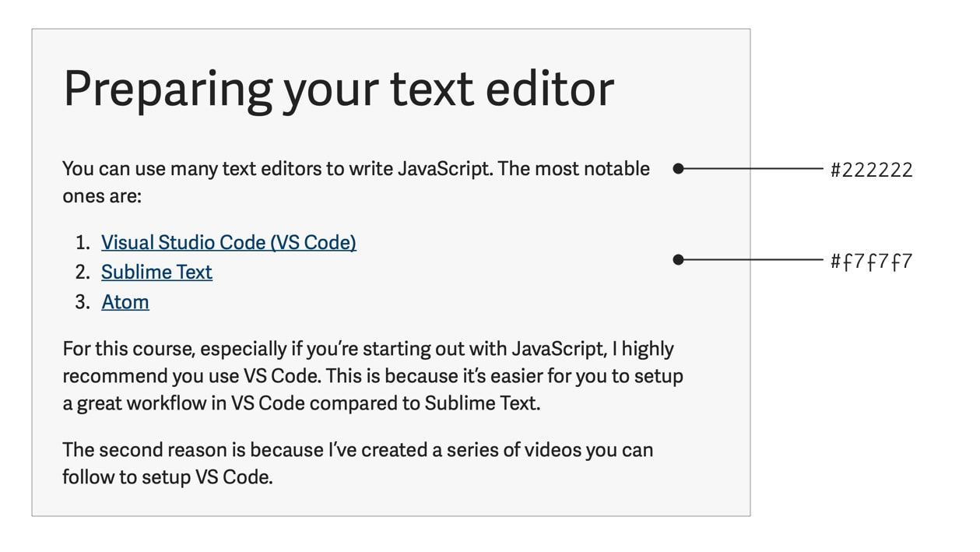
Task: Click the round dot pointing to #f7f7f7
Action: click(678, 260)
